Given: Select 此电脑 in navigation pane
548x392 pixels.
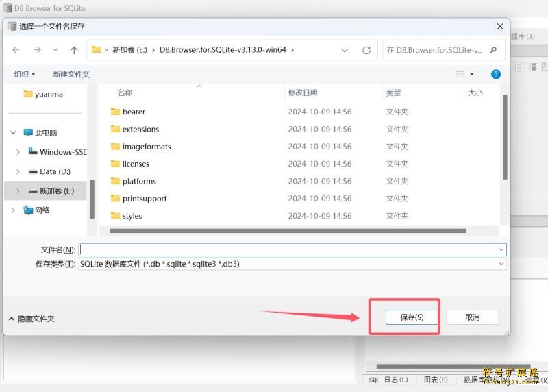Looking at the screenshot, I should click(x=40, y=133).
